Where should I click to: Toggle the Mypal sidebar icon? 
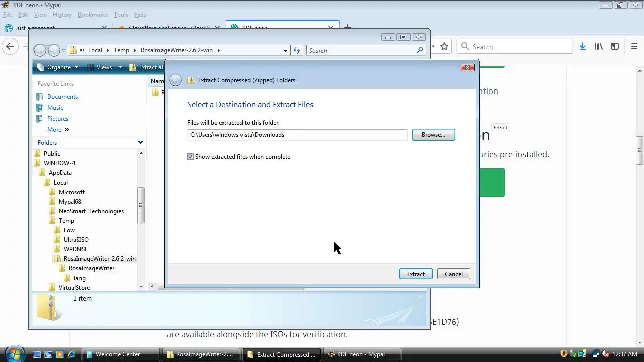pos(615,47)
